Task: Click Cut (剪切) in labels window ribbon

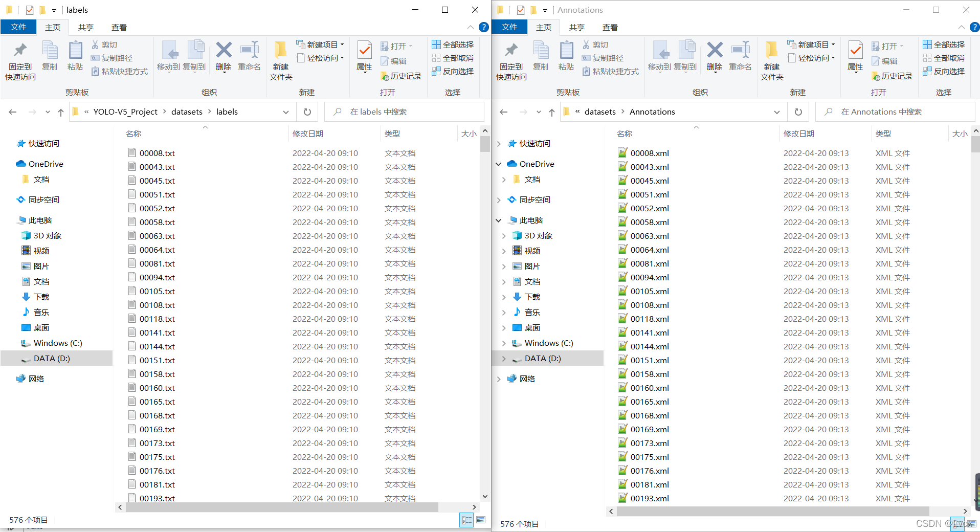Action: [105, 45]
